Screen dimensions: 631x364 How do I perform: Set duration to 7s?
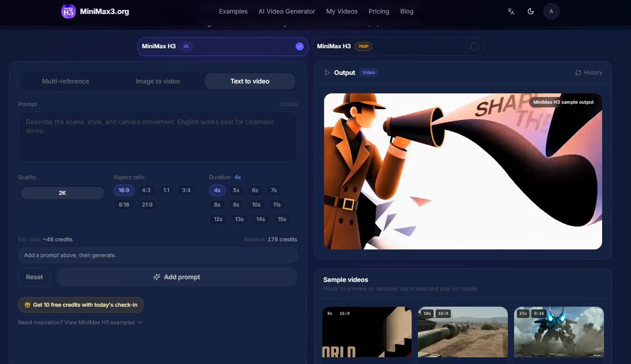pyautogui.click(x=274, y=190)
